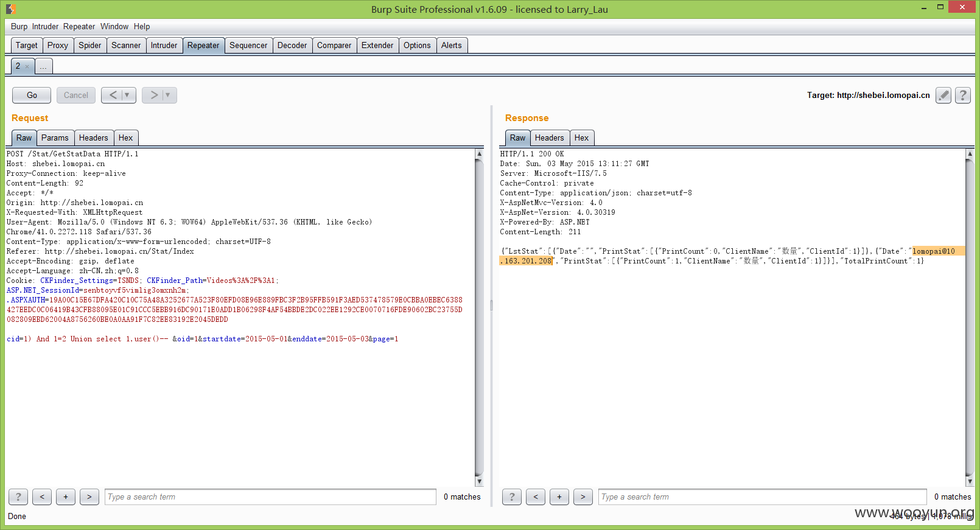Click the Cancel button
Image resolution: width=980 pixels, height=530 pixels.
76,96
